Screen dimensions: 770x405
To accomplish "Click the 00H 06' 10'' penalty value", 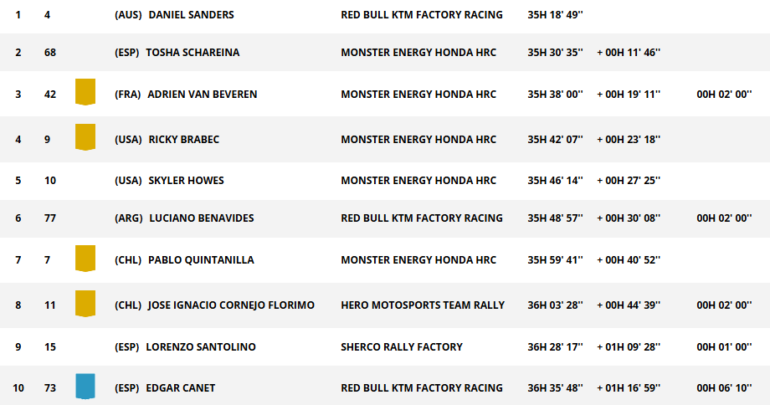I will point(724,388).
